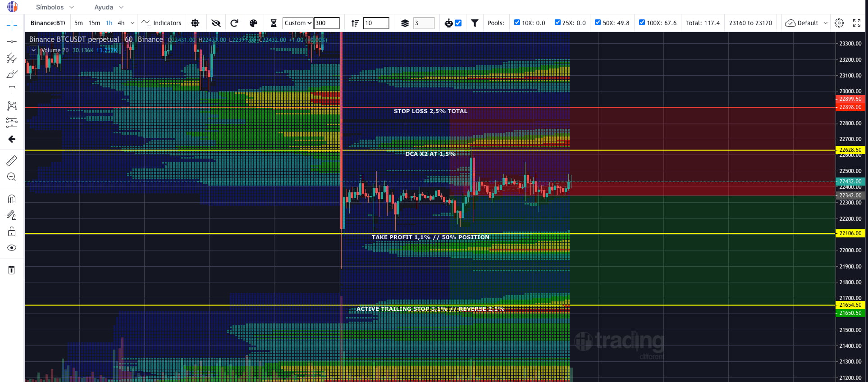The width and height of the screenshot is (868, 382).
Task: Select the long/short position projection tool
Action: (12, 122)
